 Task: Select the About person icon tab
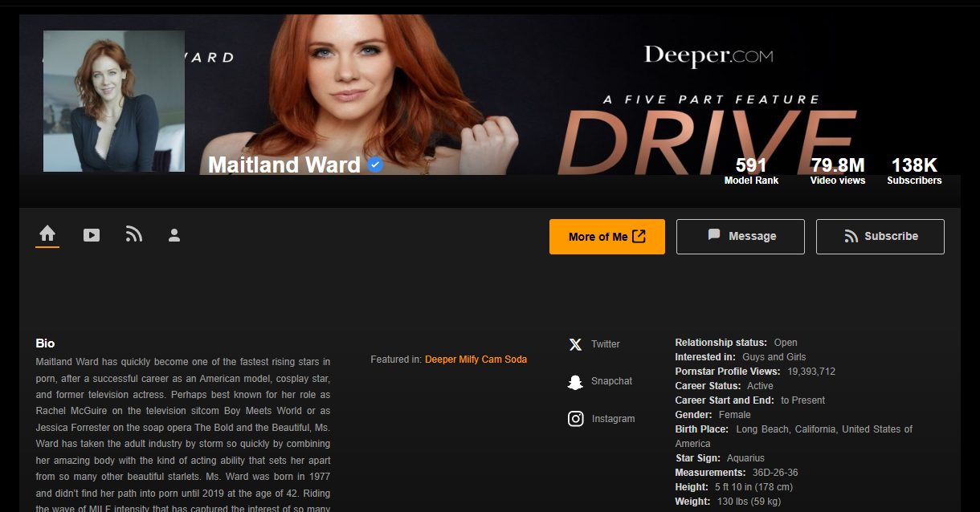coord(174,235)
